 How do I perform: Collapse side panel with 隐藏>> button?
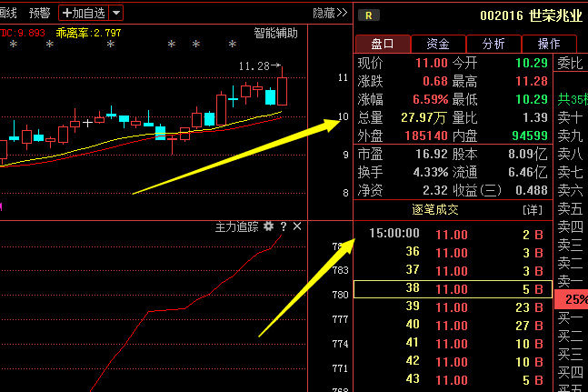[x=330, y=13]
